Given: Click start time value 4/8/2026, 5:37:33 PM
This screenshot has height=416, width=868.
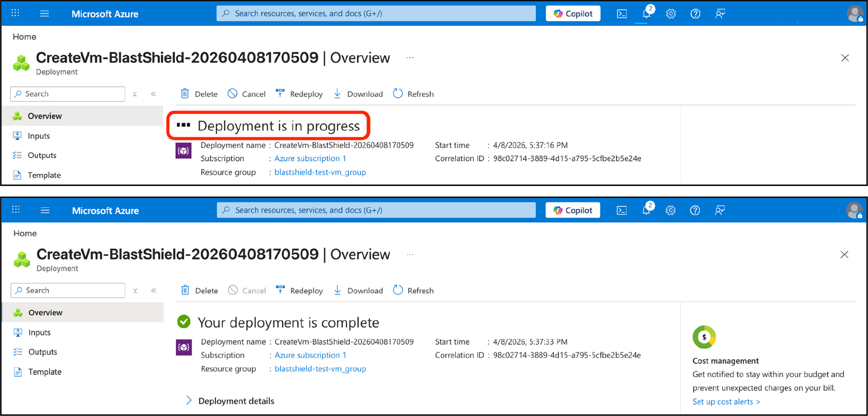Looking at the screenshot, I should tap(530, 342).
